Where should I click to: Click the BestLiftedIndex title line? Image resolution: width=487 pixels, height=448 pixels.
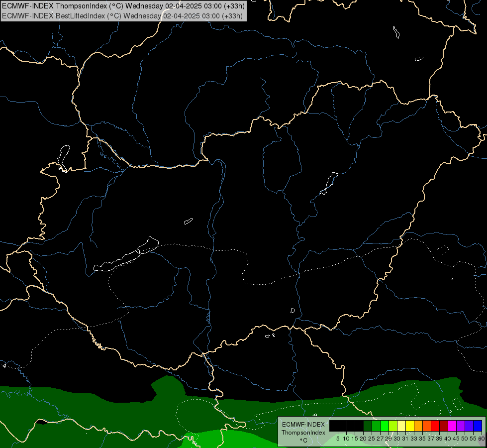click(122, 16)
